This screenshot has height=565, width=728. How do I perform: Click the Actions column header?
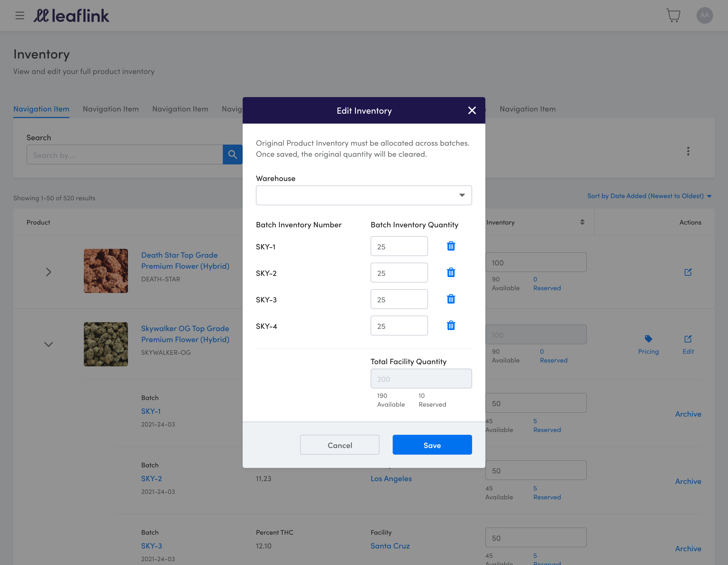(x=690, y=223)
